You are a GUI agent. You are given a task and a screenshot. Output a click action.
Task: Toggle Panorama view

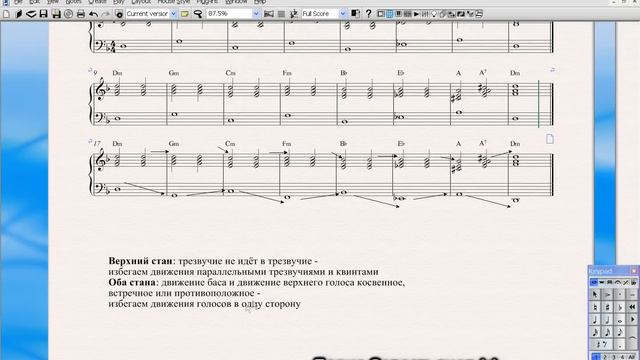click(x=269, y=14)
